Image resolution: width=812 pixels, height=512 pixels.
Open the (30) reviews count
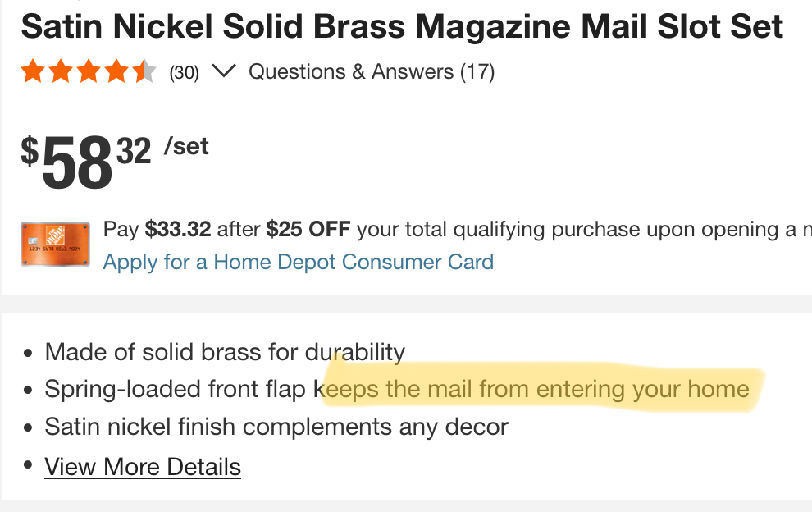(184, 73)
